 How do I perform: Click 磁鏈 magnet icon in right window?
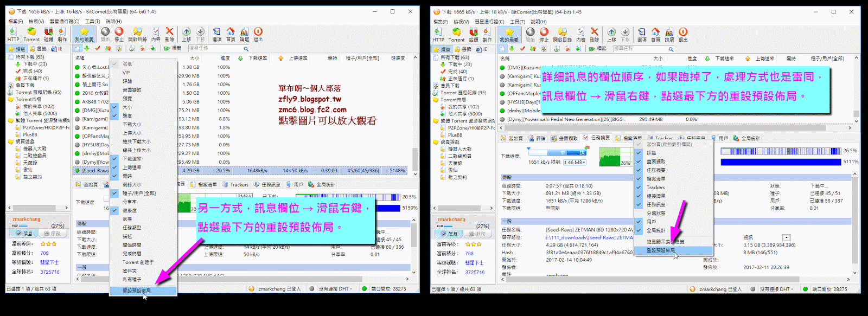coord(474,35)
